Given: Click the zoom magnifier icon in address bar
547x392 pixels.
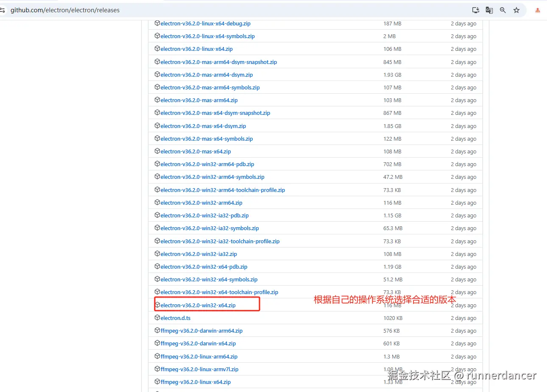Looking at the screenshot, I should 503,10.
